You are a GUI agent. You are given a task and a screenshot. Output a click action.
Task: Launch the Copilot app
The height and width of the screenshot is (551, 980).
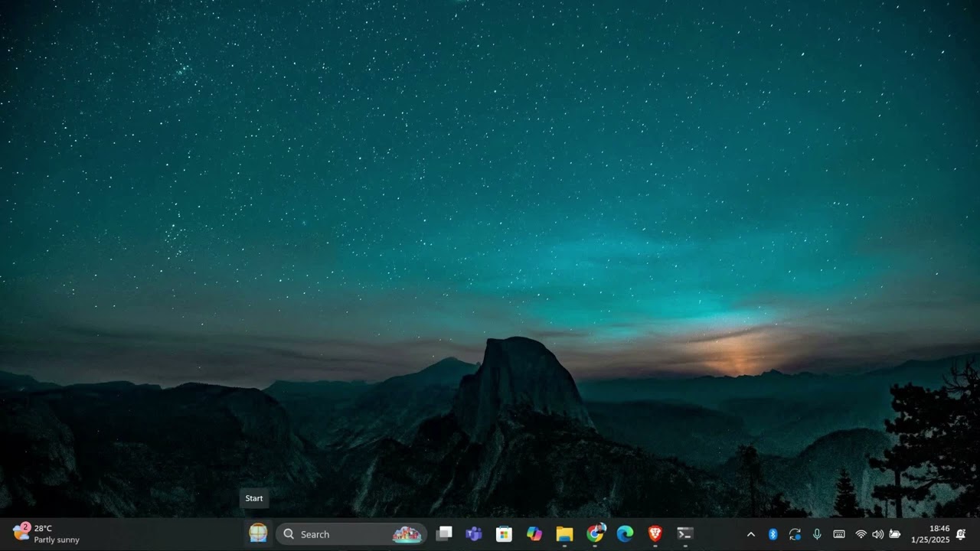coord(534,534)
